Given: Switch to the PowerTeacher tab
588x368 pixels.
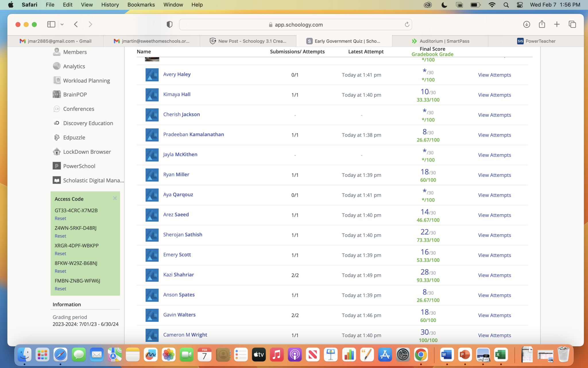Looking at the screenshot, I should pos(536,41).
